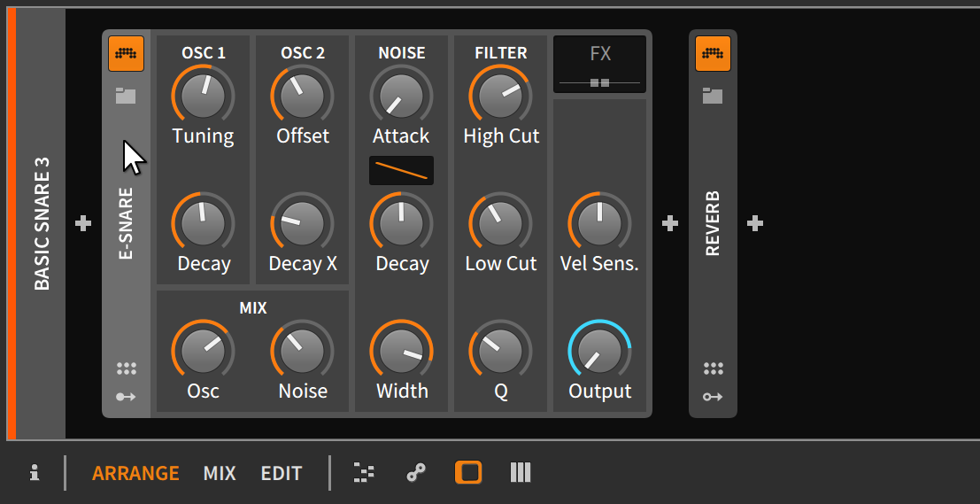Click the Noise envelope shape display
This screenshot has height=504, width=980.
401,170
